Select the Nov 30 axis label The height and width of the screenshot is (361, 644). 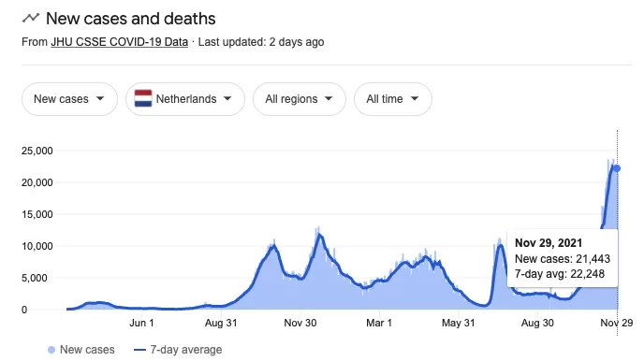pos(300,323)
